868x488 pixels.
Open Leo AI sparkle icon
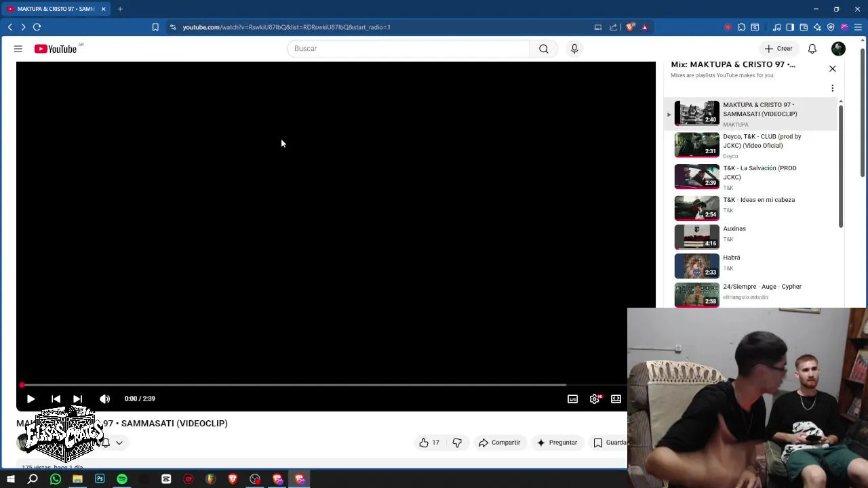pyautogui.click(x=817, y=27)
